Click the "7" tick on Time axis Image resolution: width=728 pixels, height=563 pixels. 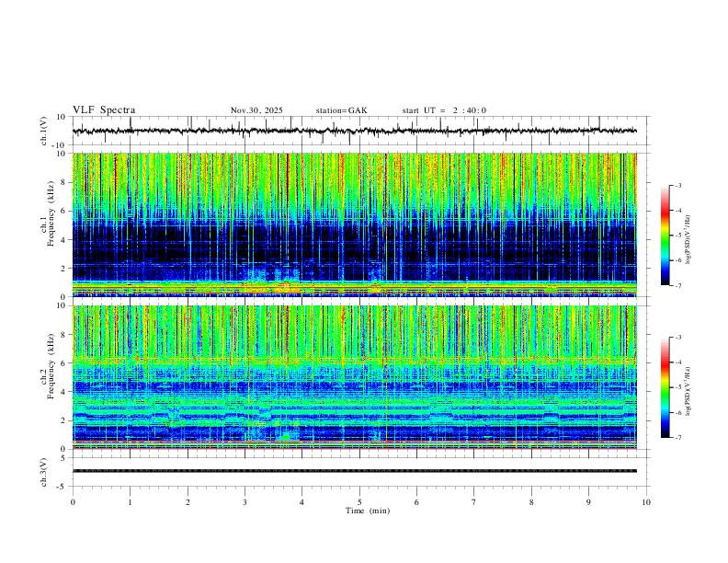tap(474, 502)
